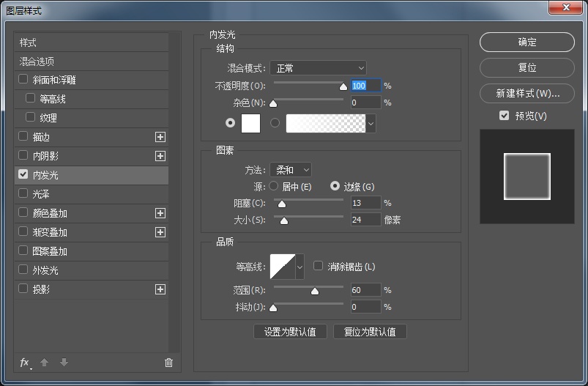Open the 混合模式 dropdown showing 正常
Image resolution: width=588 pixels, height=386 pixels.
tap(318, 68)
